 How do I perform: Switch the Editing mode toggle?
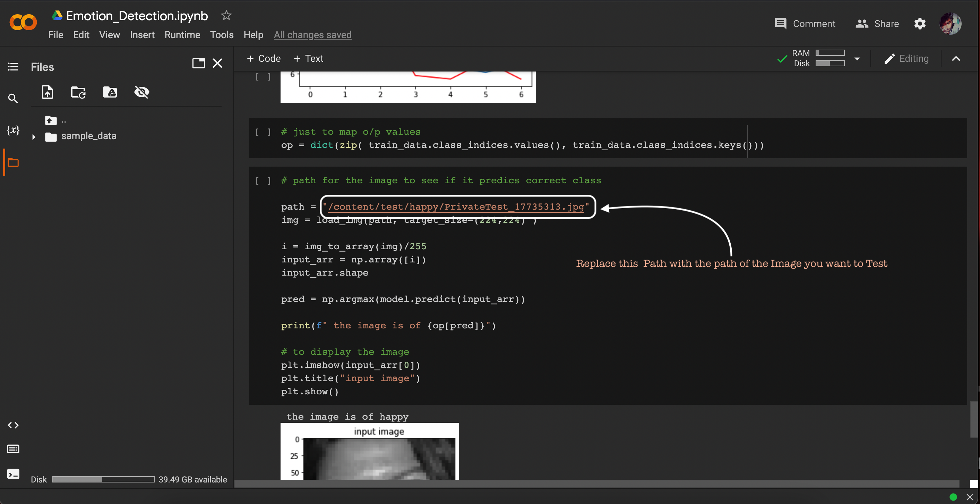[x=907, y=58]
